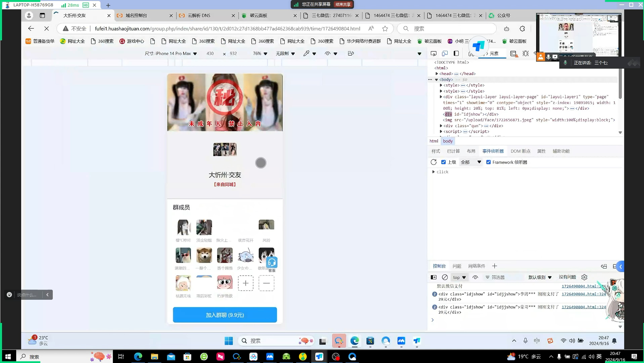Switch to the 已计算 computed tab
This screenshot has height=363, width=644.
[x=453, y=151]
